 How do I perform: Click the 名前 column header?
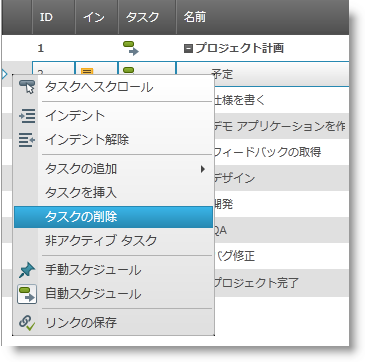(x=263, y=17)
